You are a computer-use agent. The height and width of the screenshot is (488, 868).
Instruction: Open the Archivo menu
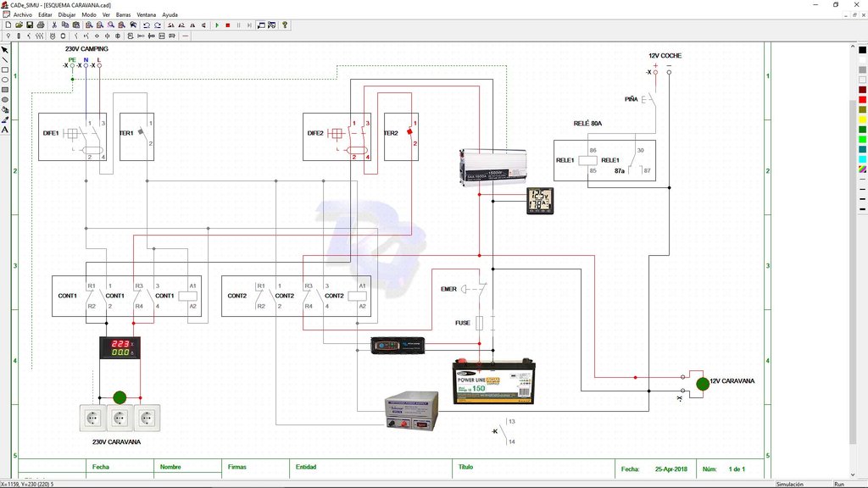(x=23, y=15)
